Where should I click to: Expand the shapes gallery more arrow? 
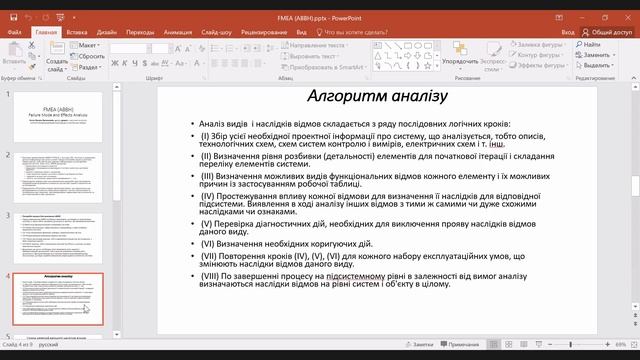tap(437, 66)
